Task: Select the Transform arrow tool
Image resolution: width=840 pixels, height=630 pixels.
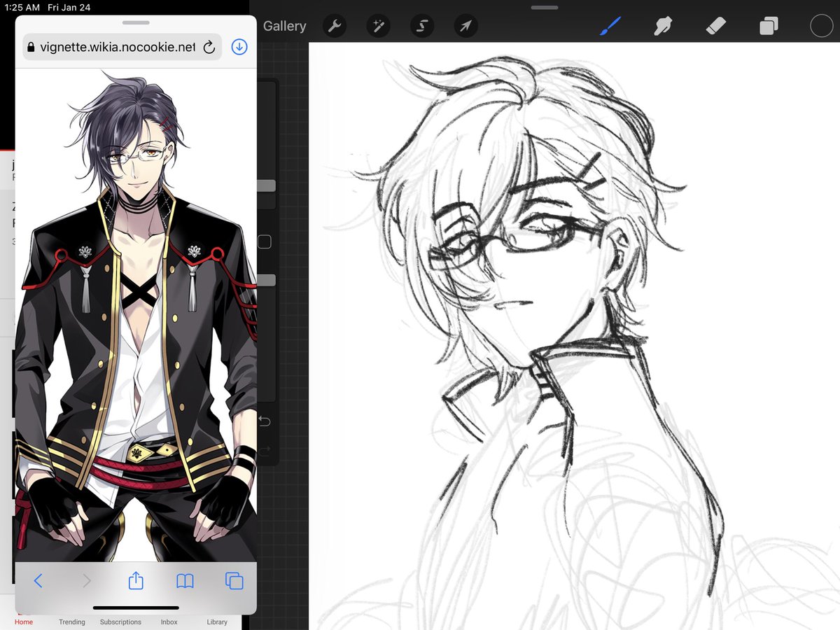Action: [x=465, y=26]
